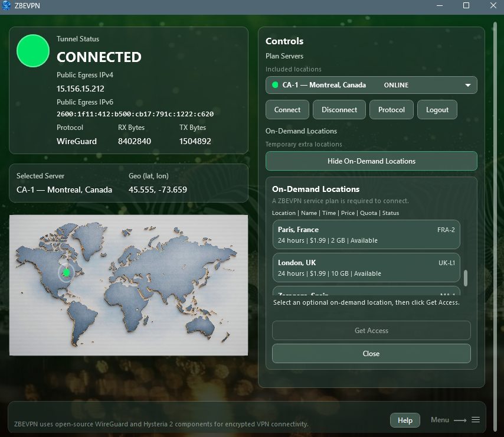This screenshot has height=437, width=504.
Task: Toggle Hide On-Demand Locations
Action: tap(371, 161)
